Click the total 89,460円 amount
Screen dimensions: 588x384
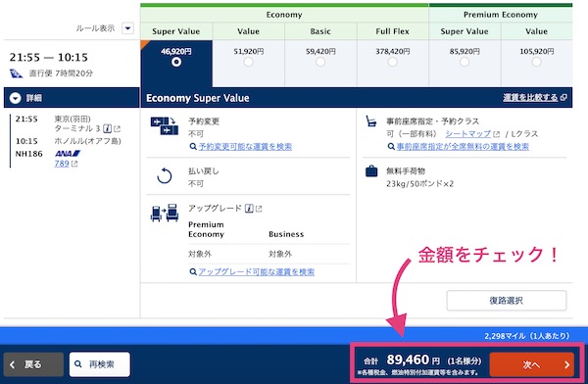[x=413, y=360]
